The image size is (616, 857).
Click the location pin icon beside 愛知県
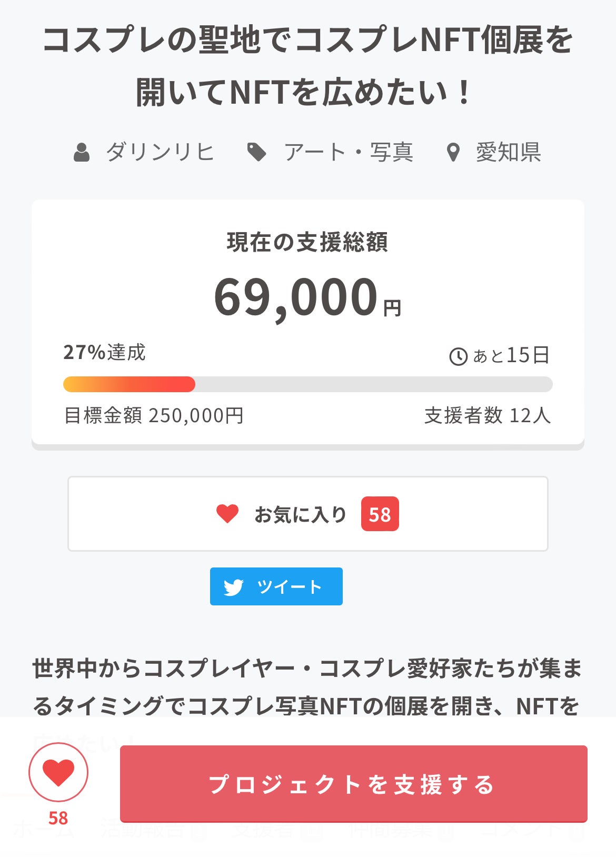point(453,153)
